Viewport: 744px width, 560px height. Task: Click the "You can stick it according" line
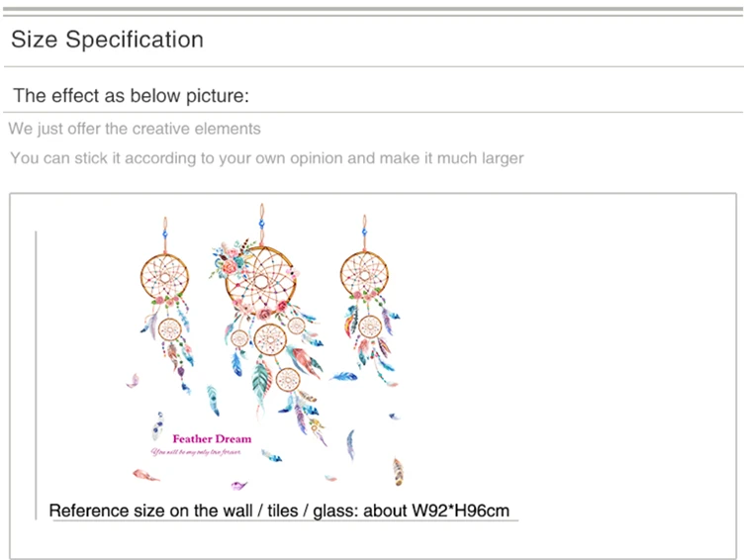[x=267, y=158]
